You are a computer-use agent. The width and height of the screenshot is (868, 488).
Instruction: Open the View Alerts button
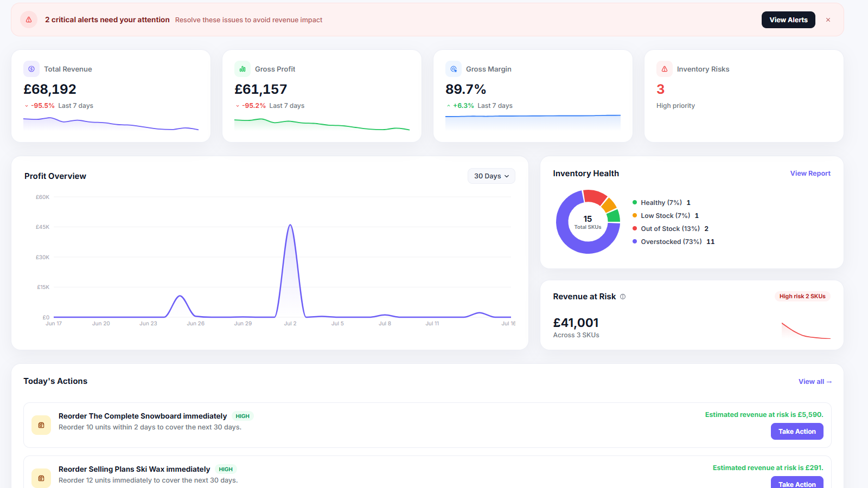[788, 20]
